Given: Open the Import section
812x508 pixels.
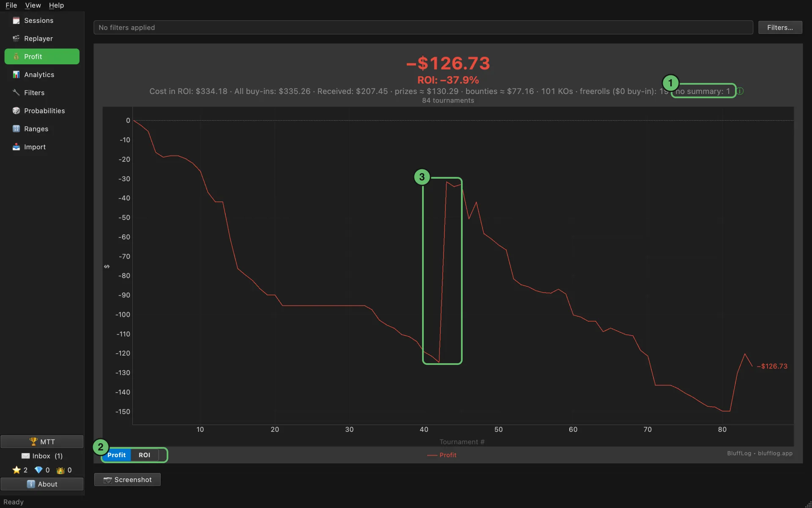Looking at the screenshot, I should pyautogui.click(x=42, y=147).
